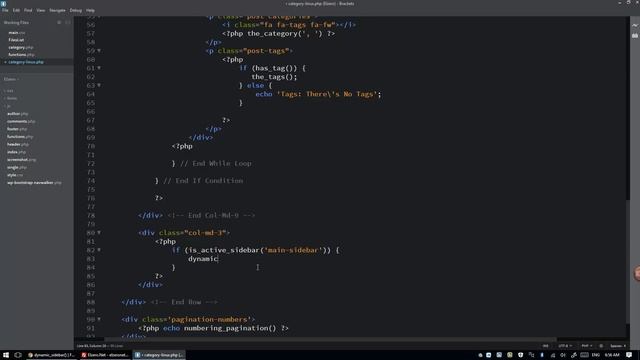Open the View menu

click(x=41, y=10)
